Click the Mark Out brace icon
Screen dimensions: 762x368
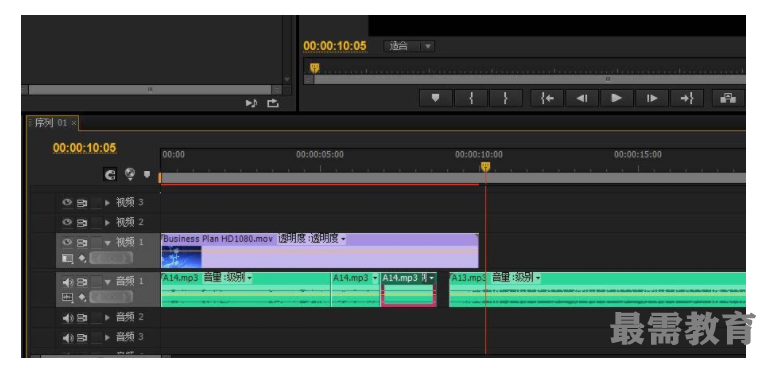click(505, 98)
